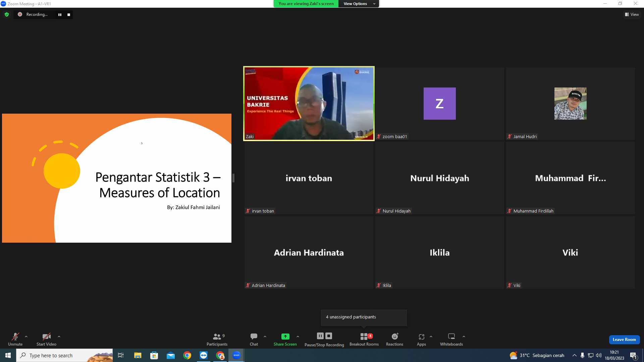Click the '4 unassigned participants' tooltip

[x=364, y=317]
